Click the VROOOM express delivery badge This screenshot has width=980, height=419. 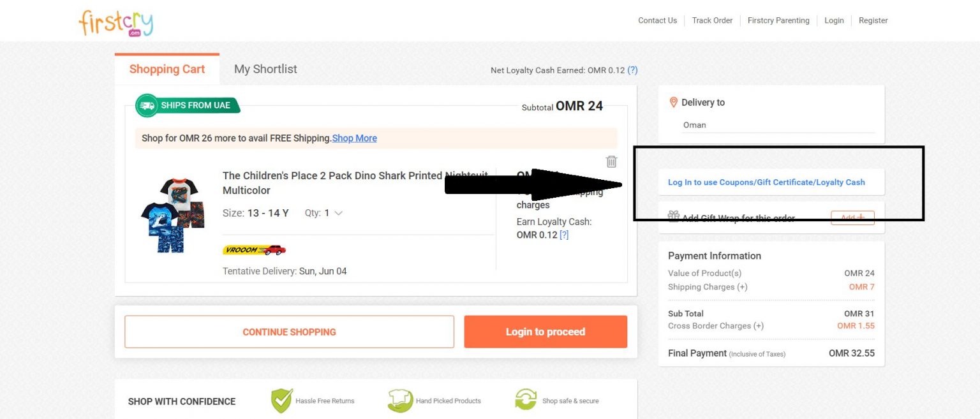pyautogui.click(x=254, y=249)
